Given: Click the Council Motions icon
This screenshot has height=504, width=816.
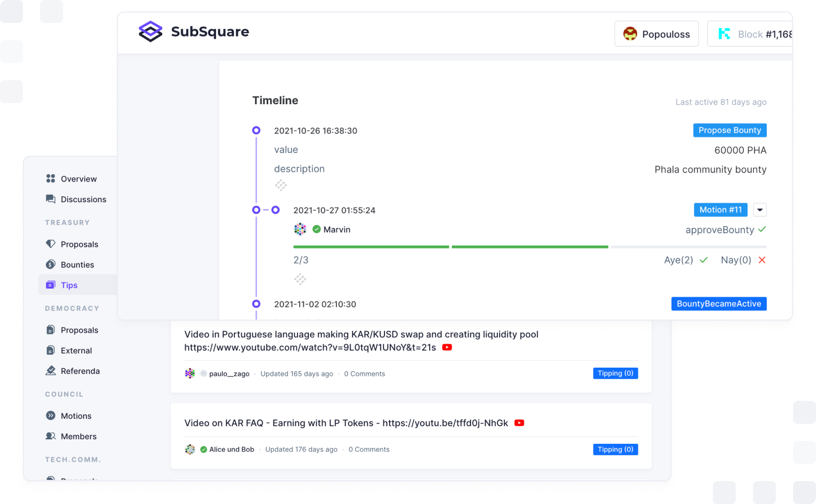Looking at the screenshot, I should [50, 416].
